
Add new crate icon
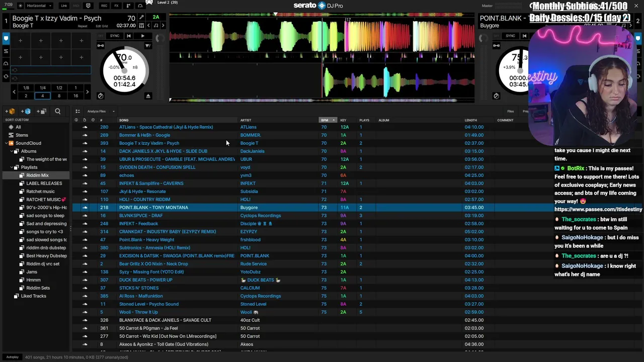pyautogui.click(x=11, y=111)
